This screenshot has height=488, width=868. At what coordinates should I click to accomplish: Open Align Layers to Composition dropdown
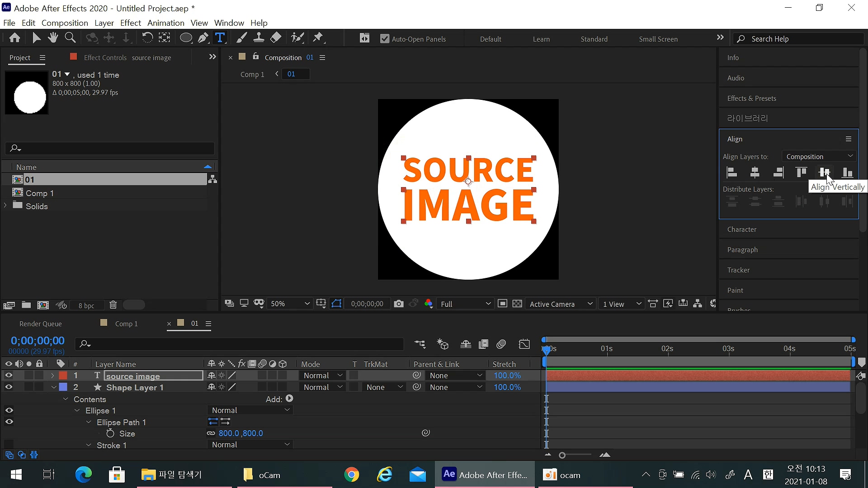point(819,156)
